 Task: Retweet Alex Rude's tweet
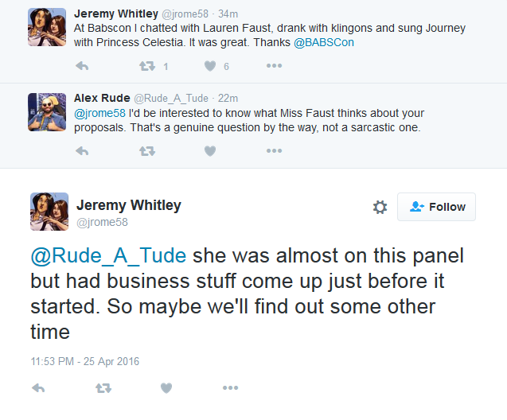click(147, 150)
